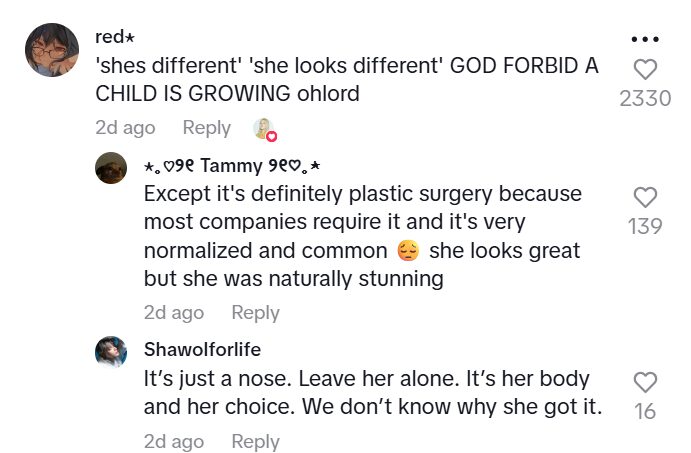Reply to red's comment

207,128
